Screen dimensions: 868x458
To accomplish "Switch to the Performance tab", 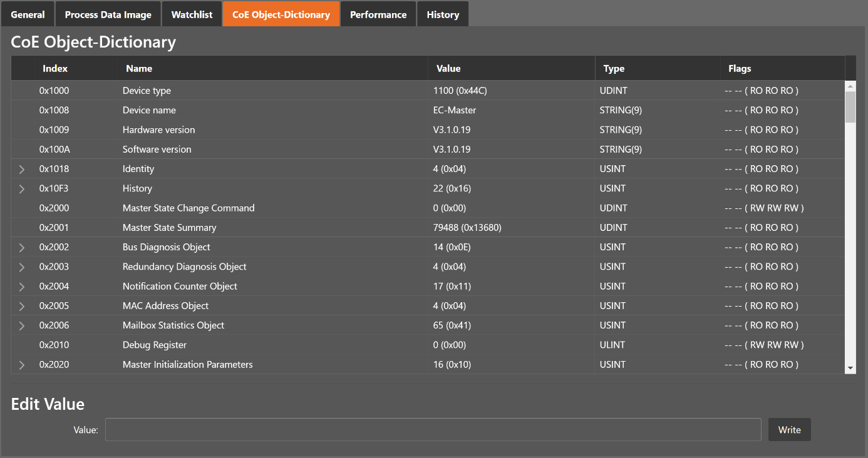I will pos(378,14).
